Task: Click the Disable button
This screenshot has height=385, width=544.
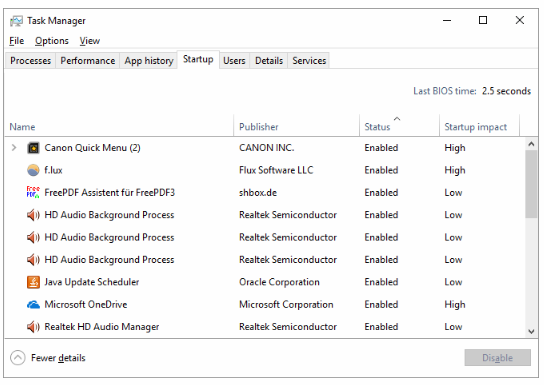Action: pyautogui.click(x=498, y=358)
